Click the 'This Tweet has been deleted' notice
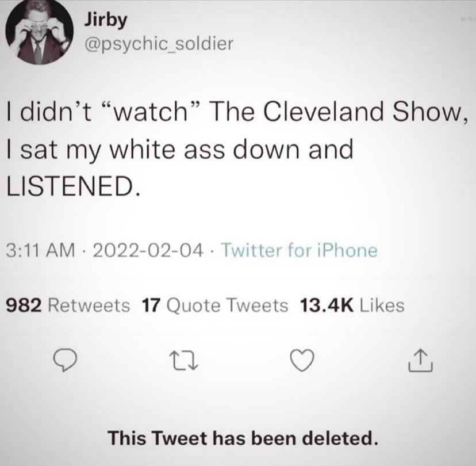476x466 pixels. point(244,438)
